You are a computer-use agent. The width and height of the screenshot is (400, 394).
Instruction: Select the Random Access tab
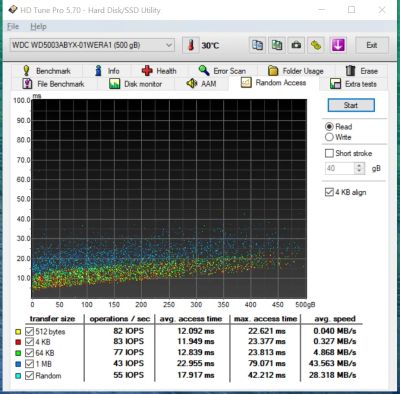tap(273, 83)
